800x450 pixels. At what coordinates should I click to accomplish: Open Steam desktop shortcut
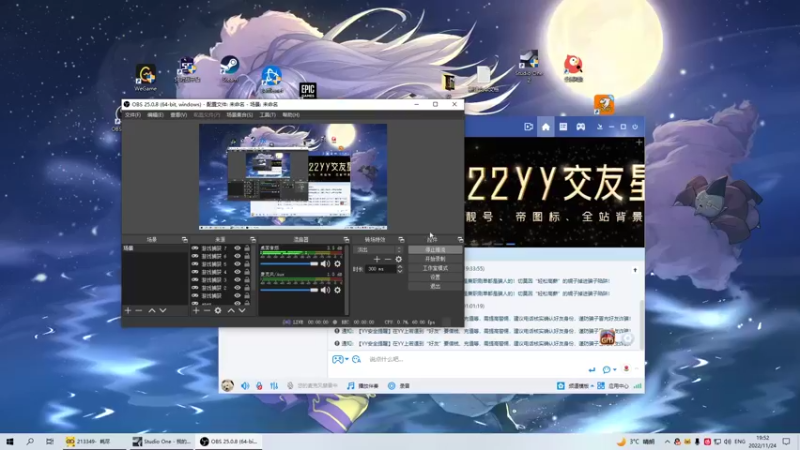[x=230, y=69]
